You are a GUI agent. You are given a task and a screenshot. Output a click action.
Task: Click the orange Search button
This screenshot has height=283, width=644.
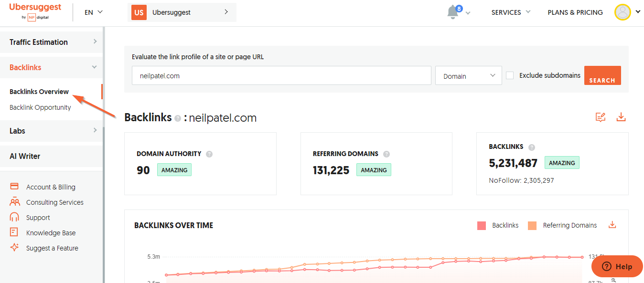point(602,75)
